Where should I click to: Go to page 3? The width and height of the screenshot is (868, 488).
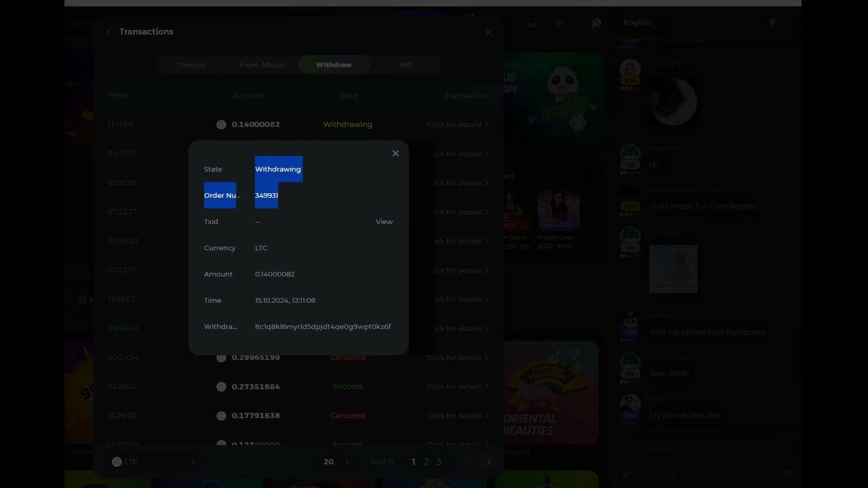click(439, 462)
